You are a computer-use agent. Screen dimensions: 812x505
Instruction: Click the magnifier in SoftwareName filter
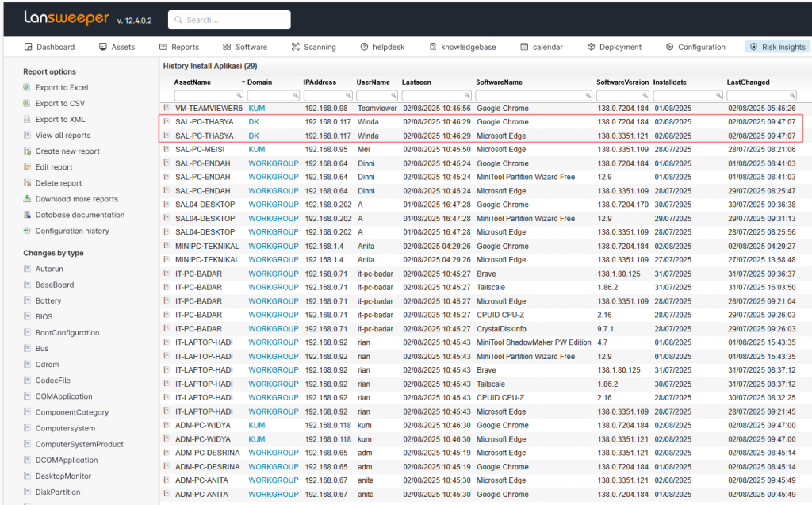pyautogui.click(x=588, y=95)
